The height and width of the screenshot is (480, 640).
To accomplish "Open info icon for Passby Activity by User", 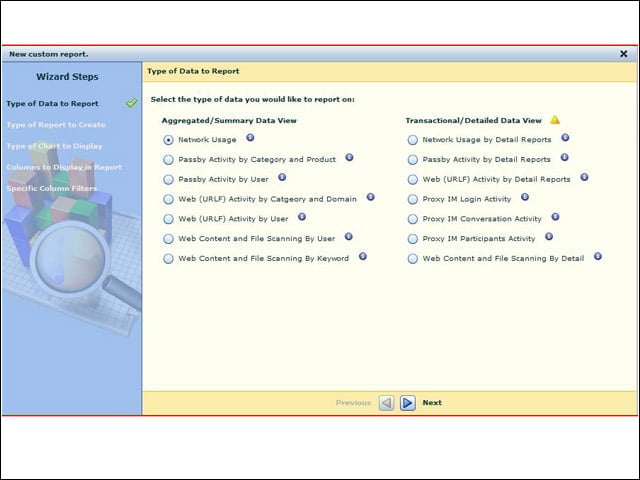I will click(x=282, y=178).
